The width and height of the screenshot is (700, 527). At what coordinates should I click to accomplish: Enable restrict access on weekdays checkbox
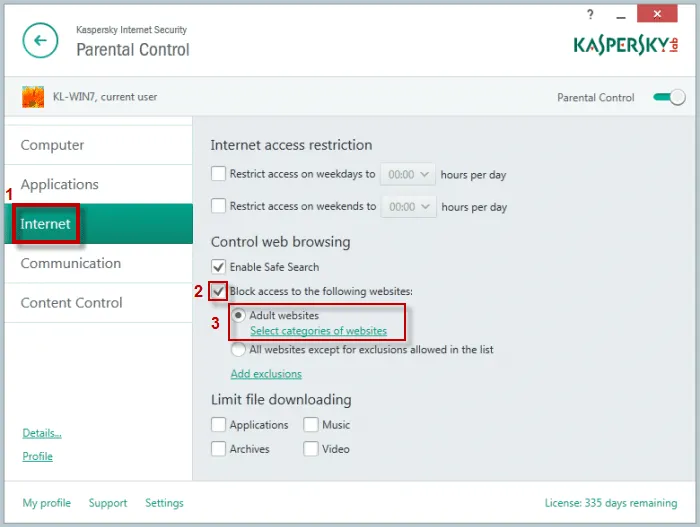218,174
